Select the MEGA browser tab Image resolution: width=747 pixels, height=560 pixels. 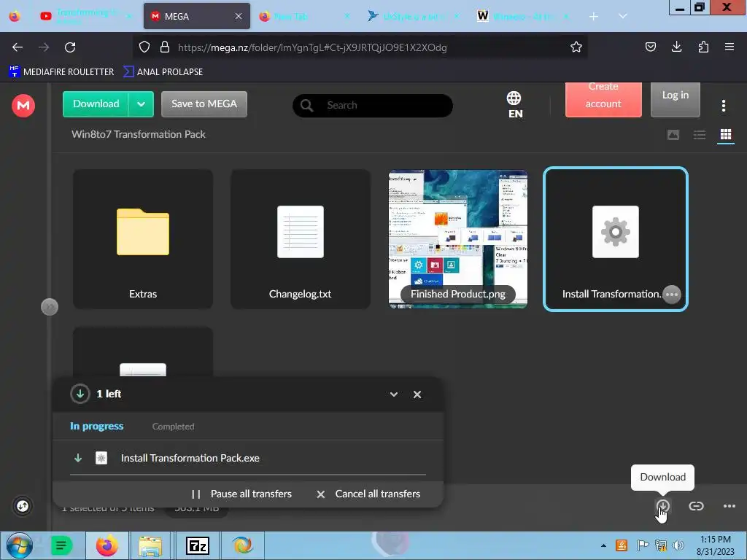tap(196, 16)
